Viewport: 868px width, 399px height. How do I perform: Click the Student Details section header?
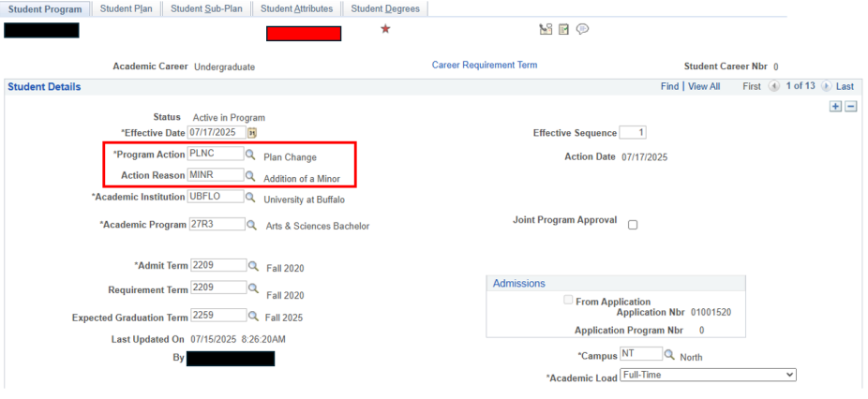(44, 87)
